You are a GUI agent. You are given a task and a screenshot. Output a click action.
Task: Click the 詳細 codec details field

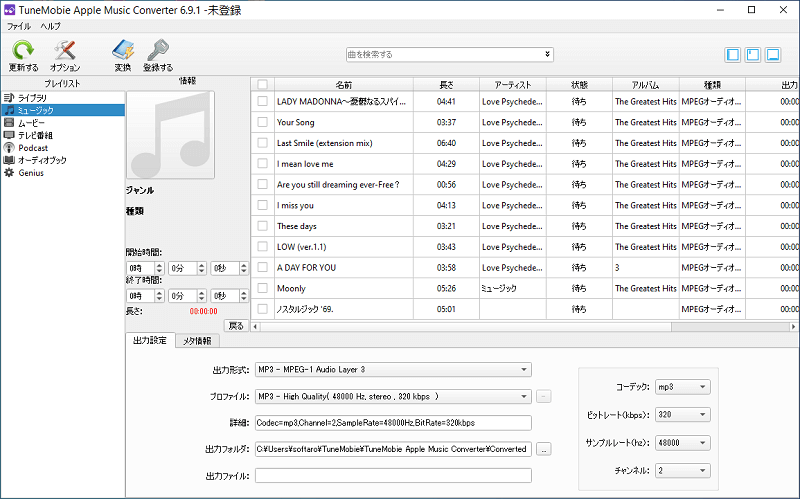click(393, 422)
